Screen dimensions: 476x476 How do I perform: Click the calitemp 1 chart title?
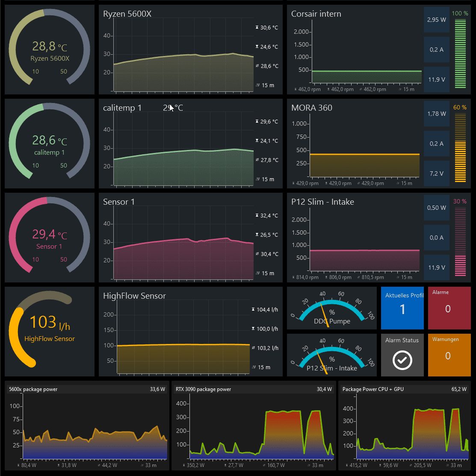pos(122,108)
